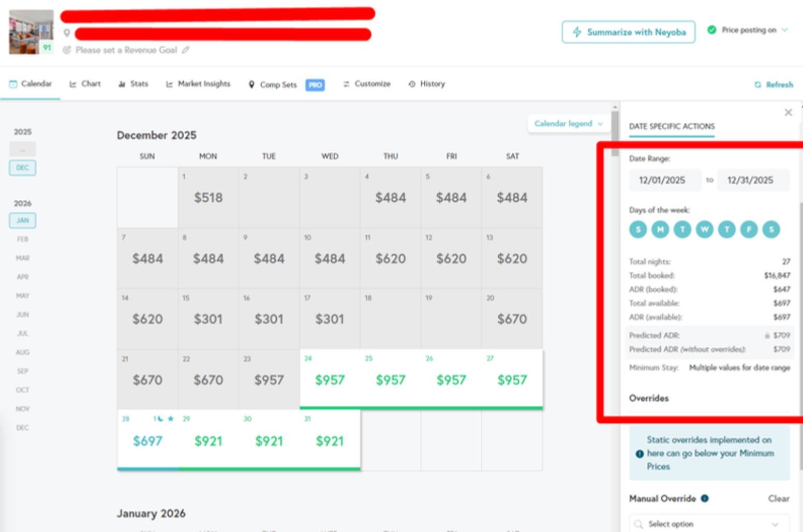Open Manual Override Select option dropdown
This screenshot has width=803, height=532.
(x=709, y=524)
